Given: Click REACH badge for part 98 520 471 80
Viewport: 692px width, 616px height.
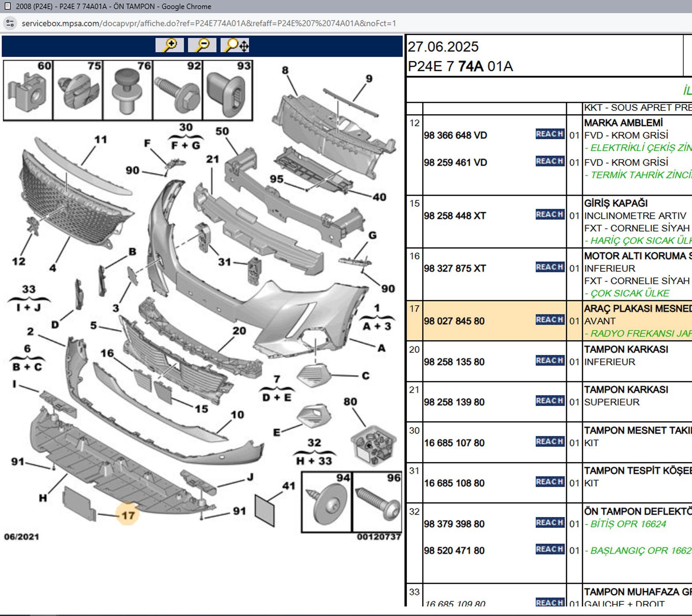Looking at the screenshot, I should coord(550,549).
